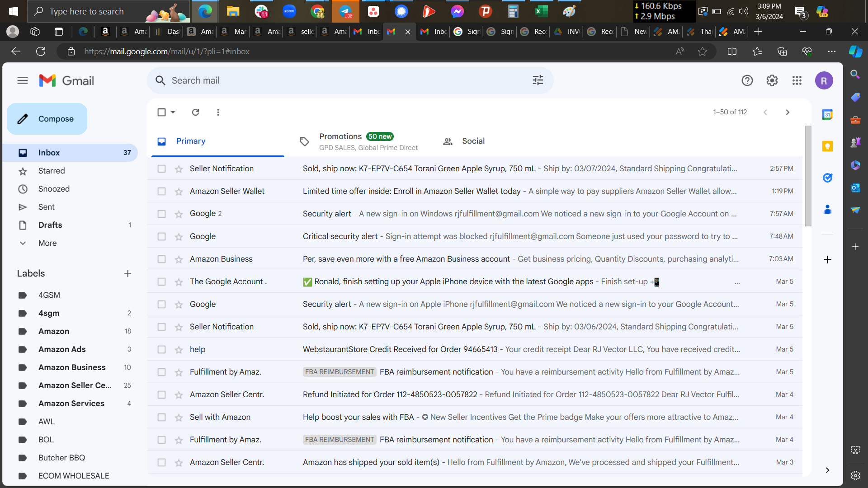This screenshot has height=488, width=868.
Task: Switch to the Primary tab
Action: pos(218,141)
